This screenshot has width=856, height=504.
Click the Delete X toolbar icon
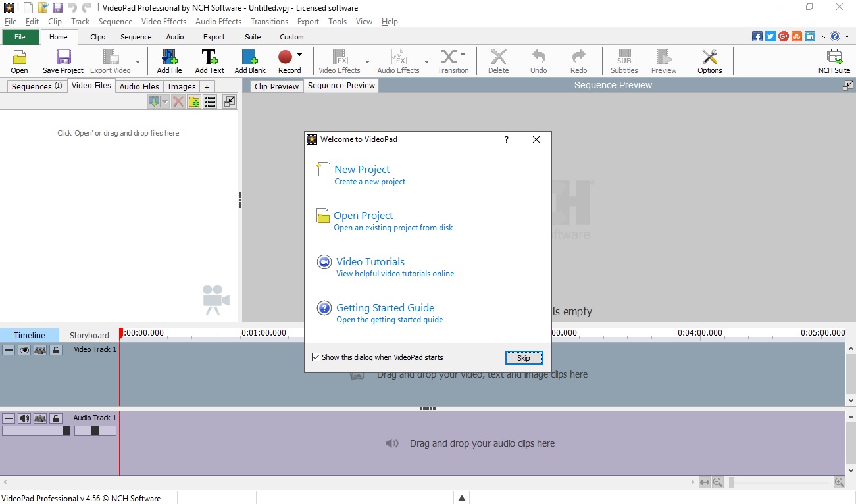point(499,57)
